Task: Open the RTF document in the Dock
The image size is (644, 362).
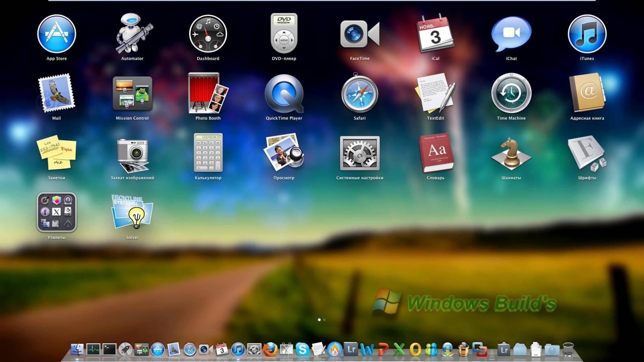Action: click(536, 350)
